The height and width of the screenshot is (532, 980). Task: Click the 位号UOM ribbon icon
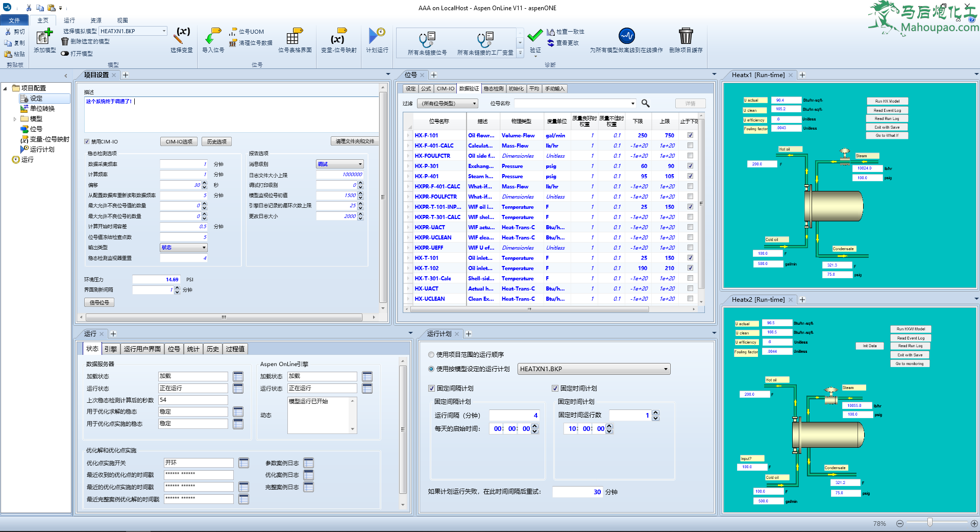point(233,32)
